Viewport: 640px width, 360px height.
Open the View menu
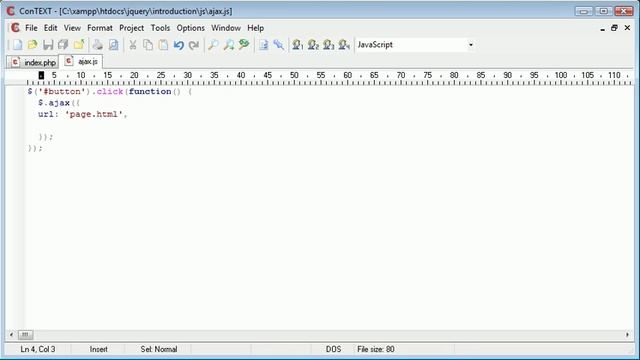(x=72, y=28)
